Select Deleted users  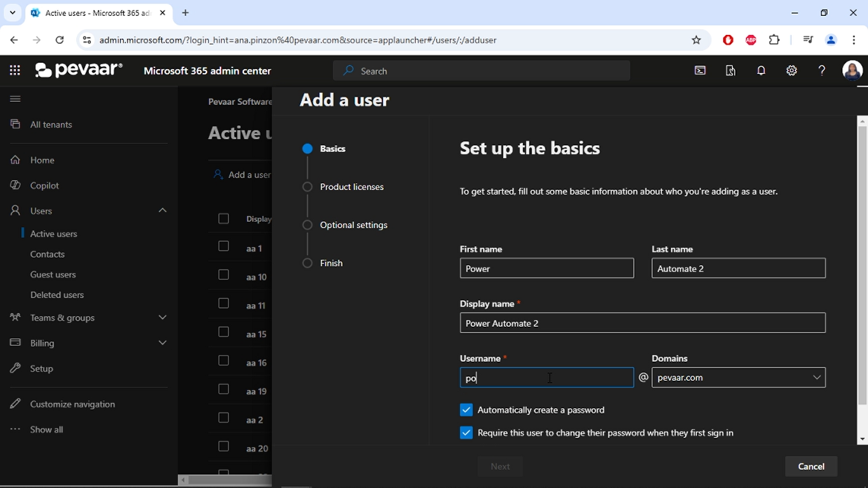pos(57,295)
